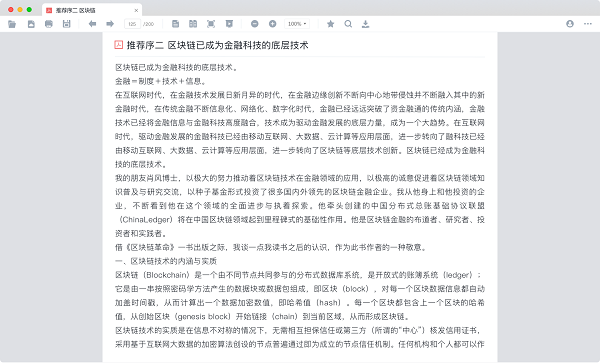Open the 100% zoom level dropdown
The width and height of the screenshot is (600, 363).
(297, 24)
